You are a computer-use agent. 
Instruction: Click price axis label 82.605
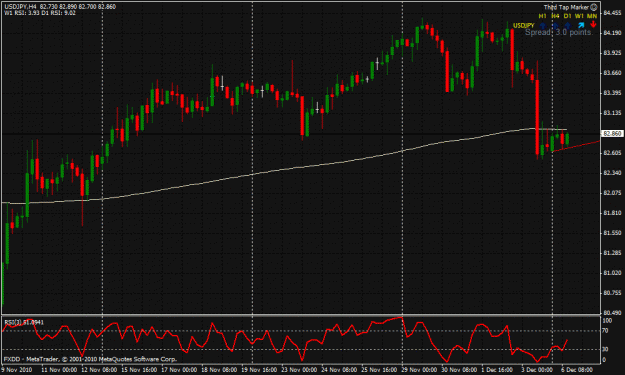(612, 153)
